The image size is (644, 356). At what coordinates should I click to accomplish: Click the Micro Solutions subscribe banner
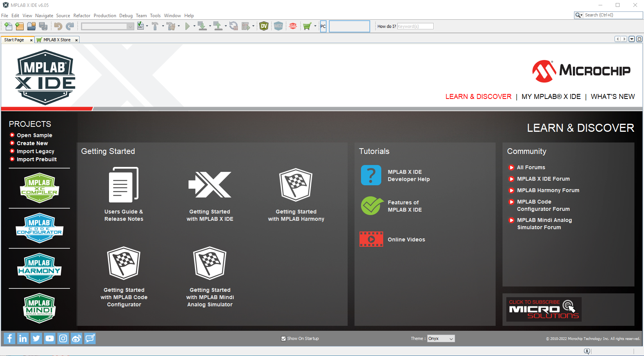tap(544, 309)
